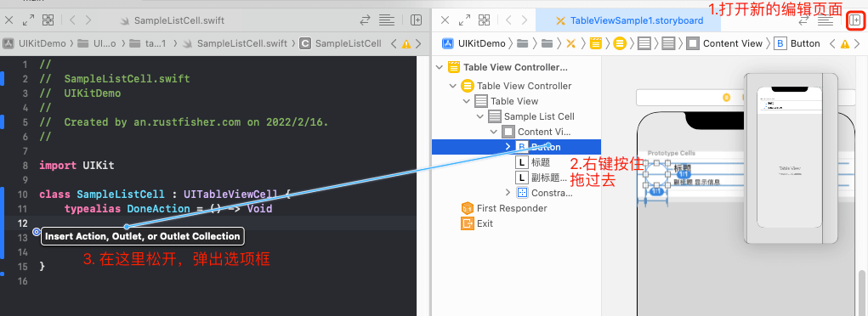This screenshot has height=316, width=868.
Task: Click the connection circle beside line 12
Action: tap(36, 232)
